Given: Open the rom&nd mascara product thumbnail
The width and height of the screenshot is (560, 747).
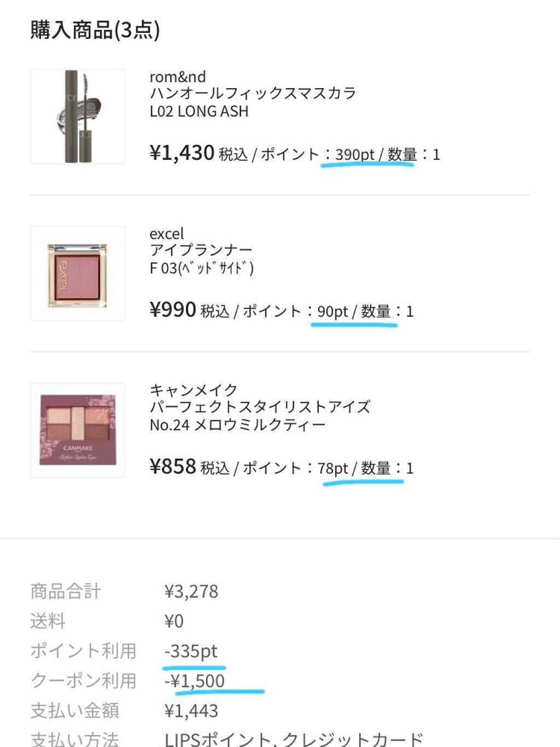Looking at the screenshot, I should [78, 117].
